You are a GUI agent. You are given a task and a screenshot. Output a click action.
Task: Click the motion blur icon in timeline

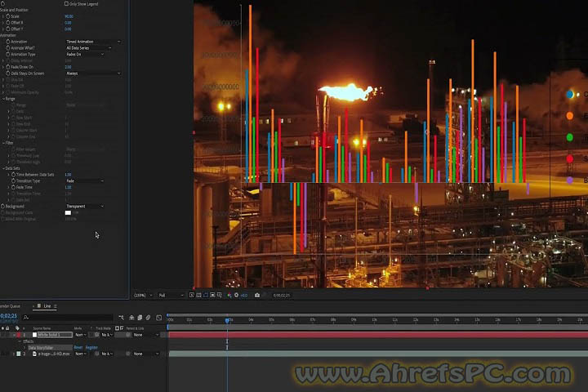[x=148, y=318]
